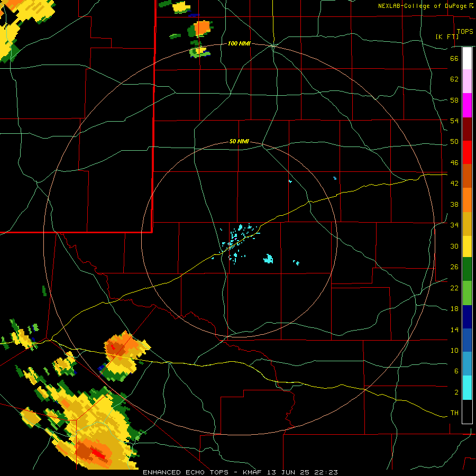The width and height of the screenshot is (476, 476).
Task: Click the legend value 46
Action: [x=454, y=163]
